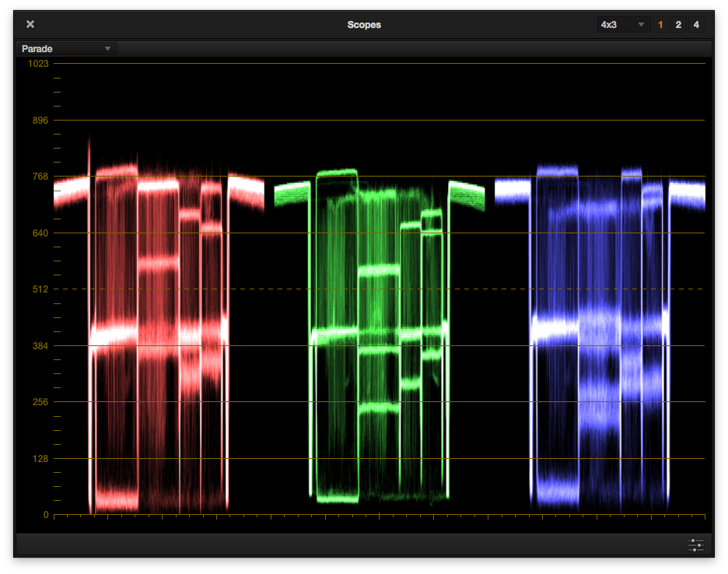Show two scopes using the 2 button
728x574 pixels.
click(678, 25)
